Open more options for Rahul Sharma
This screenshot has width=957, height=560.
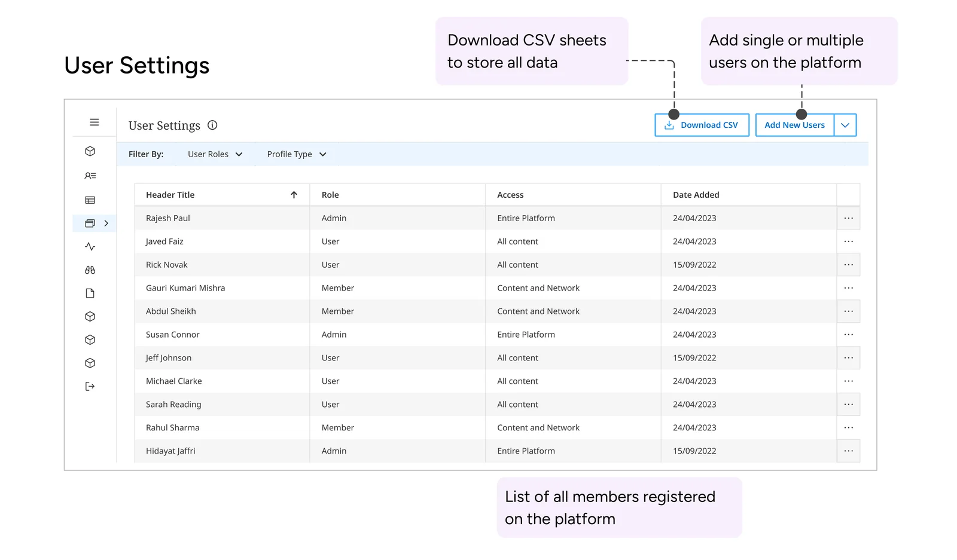(x=848, y=428)
